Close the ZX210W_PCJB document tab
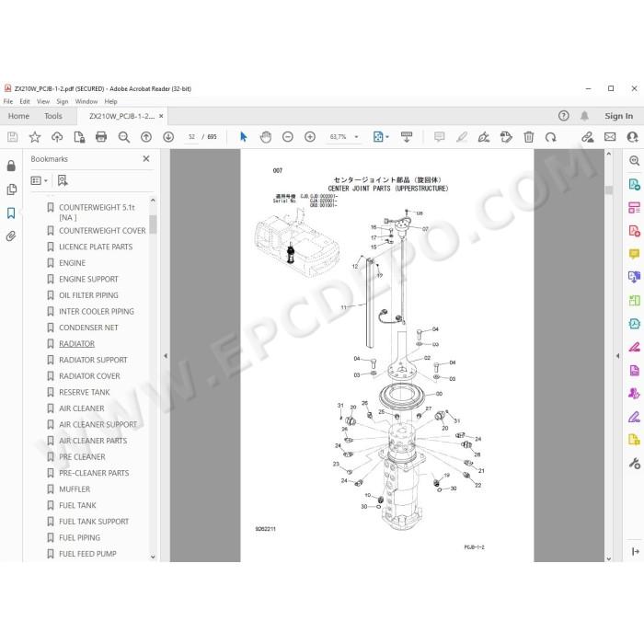644x644 pixels. coord(161,116)
